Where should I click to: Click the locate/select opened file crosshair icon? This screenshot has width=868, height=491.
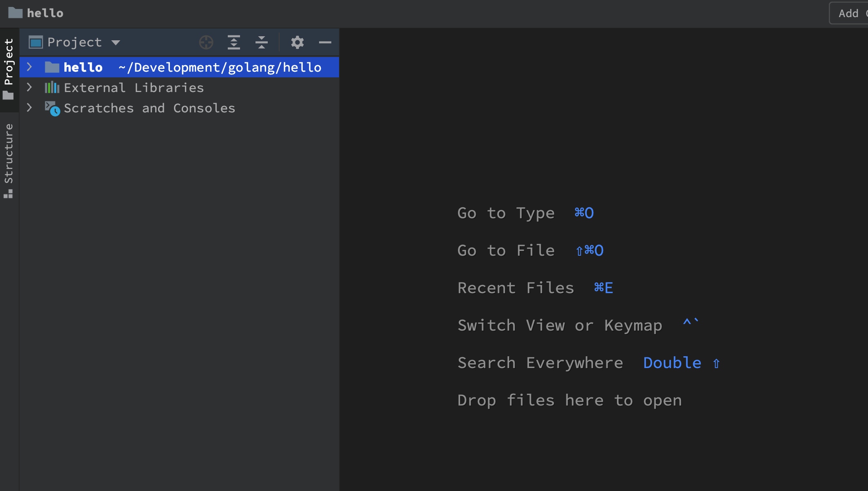pyautogui.click(x=206, y=42)
